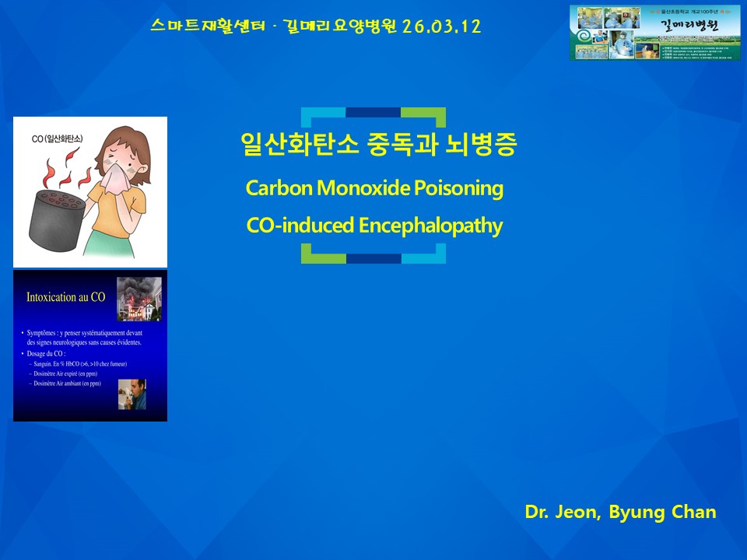This screenshot has height=560, width=747.
Task: Select the photo of the man with a breath dosimeter
Action: [132, 394]
